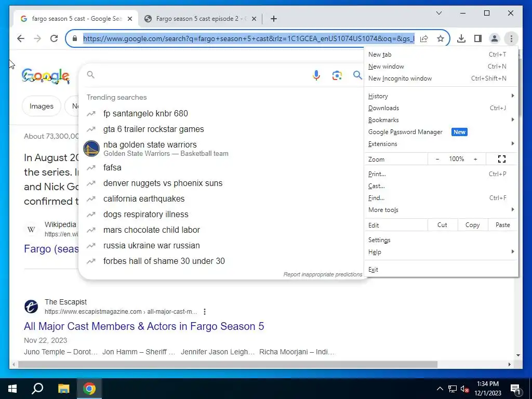Expand the History submenu
The height and width of the screenshot is (399, 532).
click(x=441, y=96)
